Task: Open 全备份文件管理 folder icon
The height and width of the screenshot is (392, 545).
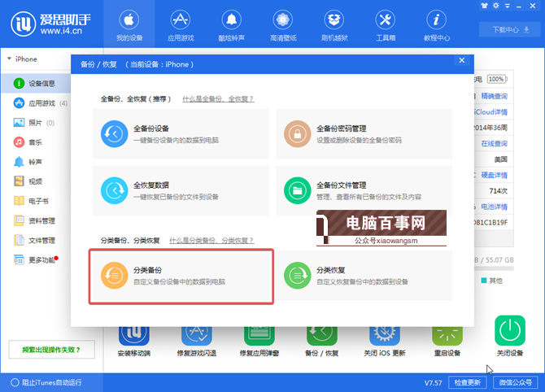Action: (x=297, y=190)
